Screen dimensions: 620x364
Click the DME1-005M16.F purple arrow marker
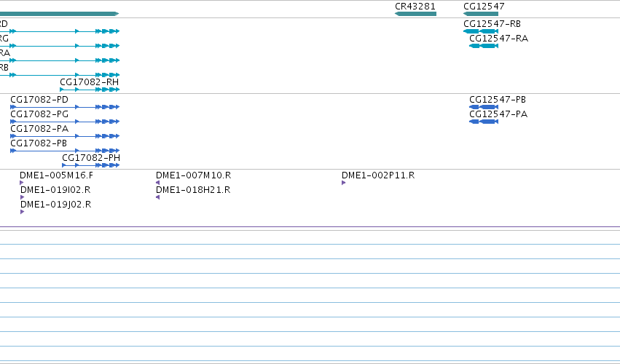coord(21,183)
